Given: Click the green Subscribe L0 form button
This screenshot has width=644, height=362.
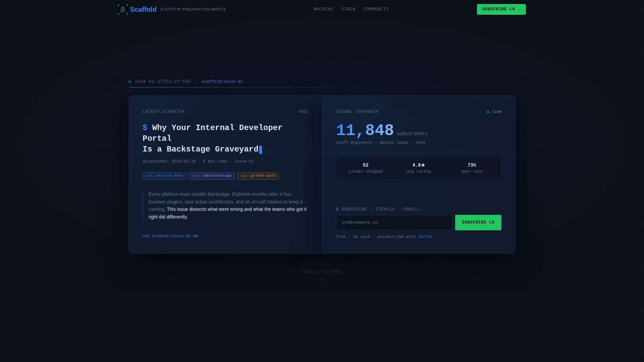Looking at the screenshot, I should (x=478, y=223).
